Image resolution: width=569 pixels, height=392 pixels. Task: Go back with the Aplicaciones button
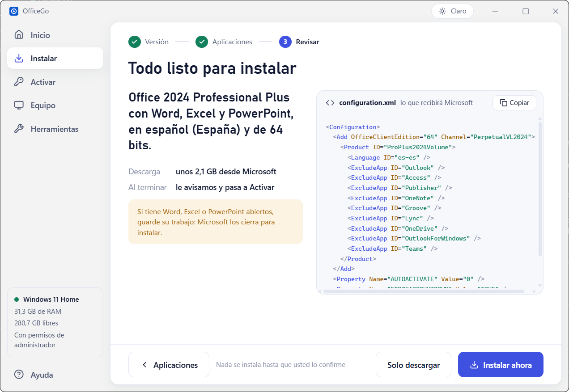tap(169, 365)
